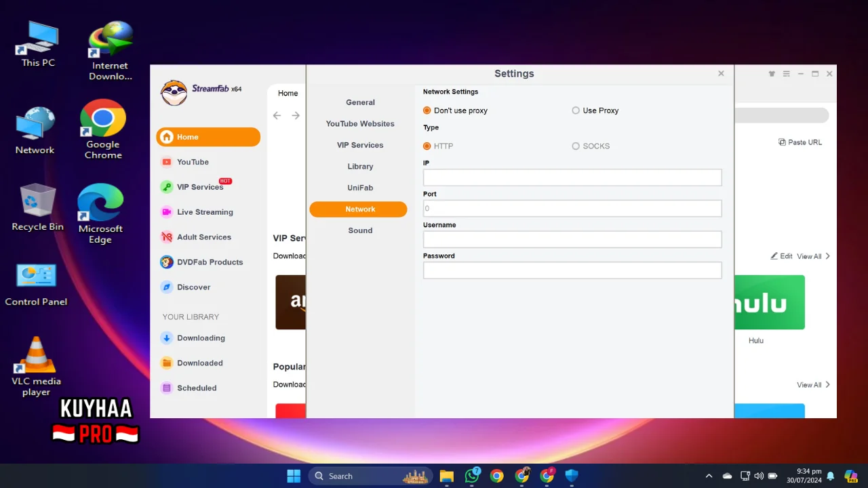The image size is (868, 488).
Task: Open Recycle Bin on desktop
Action: [x=38, y=207]
